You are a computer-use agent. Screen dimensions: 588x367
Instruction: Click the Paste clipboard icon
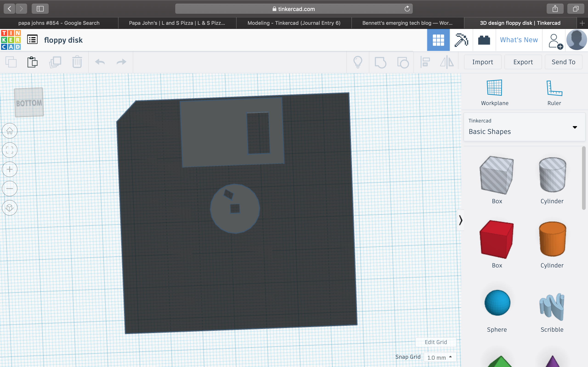(x=32, y=62)
